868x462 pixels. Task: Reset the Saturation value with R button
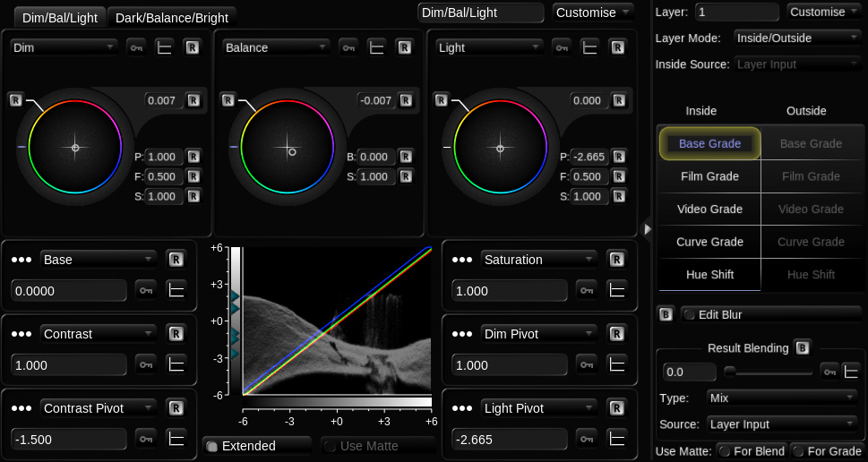(x=616, y=260)
